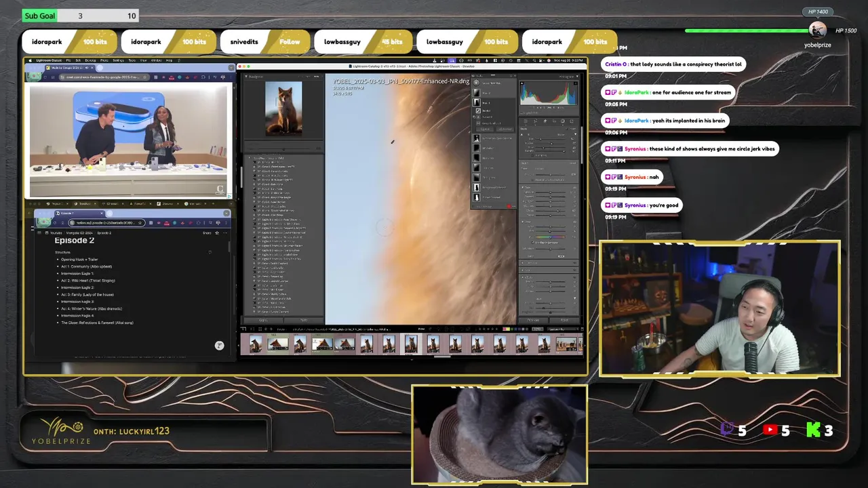Screen dimensions: 868x488
Task: Bookmark the Notion page in address bar
Action: [x=140, y=223]
